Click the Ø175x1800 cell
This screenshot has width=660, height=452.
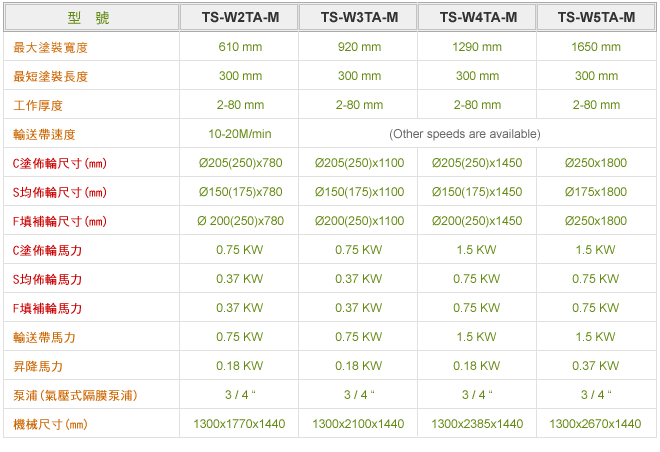[x=596, y=192]
